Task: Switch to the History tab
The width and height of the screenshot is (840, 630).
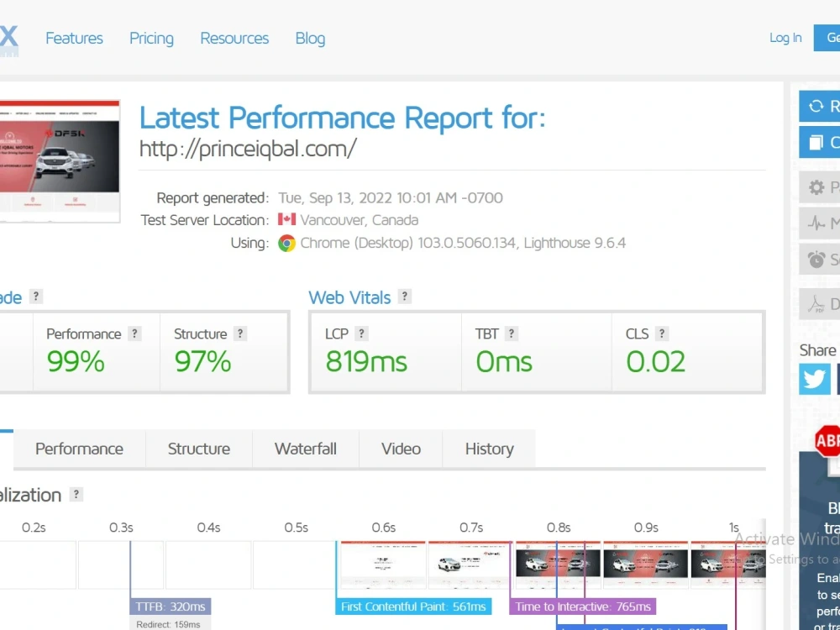Action: pyautogui.click(x=489, y=449)
